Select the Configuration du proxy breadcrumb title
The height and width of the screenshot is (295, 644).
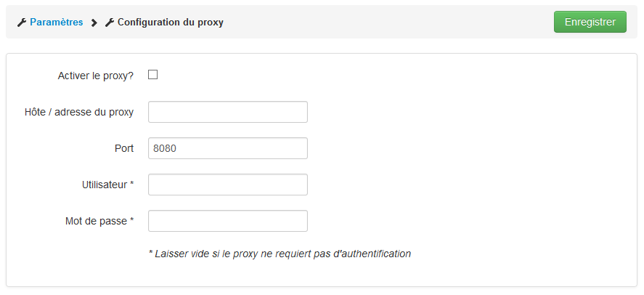(x=171, y=22)
